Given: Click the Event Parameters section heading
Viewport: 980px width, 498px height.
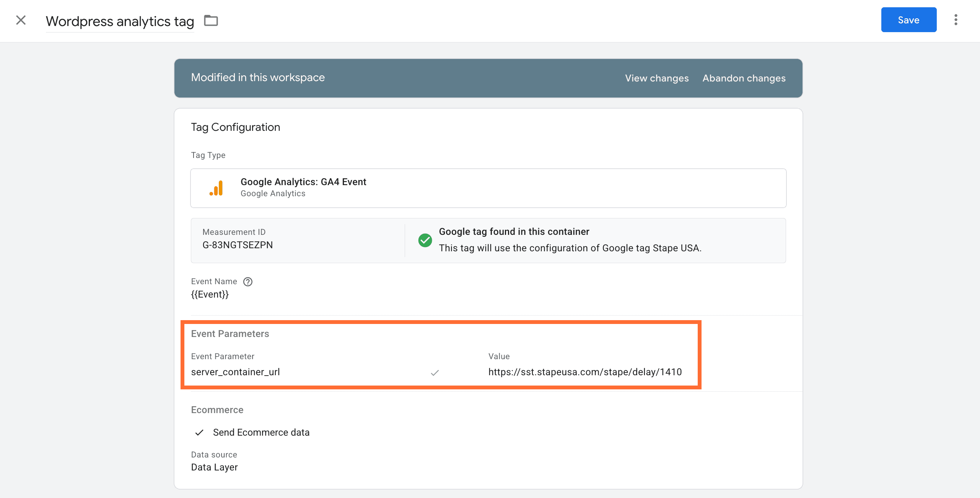Looking at the screenshot, I should [230, 334].
